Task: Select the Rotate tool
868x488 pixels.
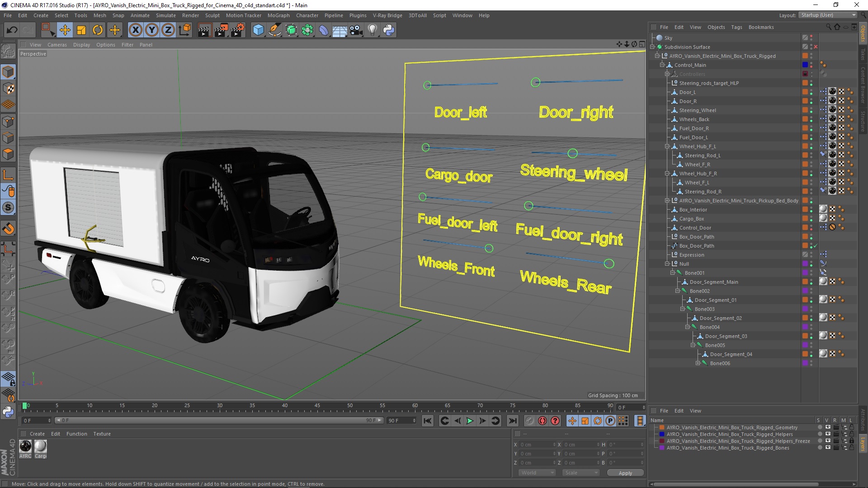Action: pos(98,30)
